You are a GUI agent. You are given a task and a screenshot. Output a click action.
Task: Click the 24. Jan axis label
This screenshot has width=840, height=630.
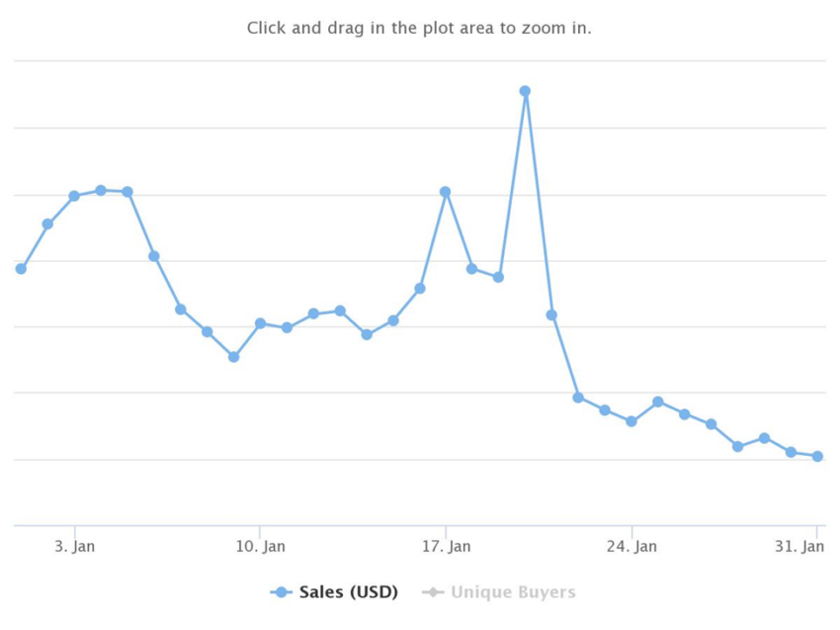(631, 546)
